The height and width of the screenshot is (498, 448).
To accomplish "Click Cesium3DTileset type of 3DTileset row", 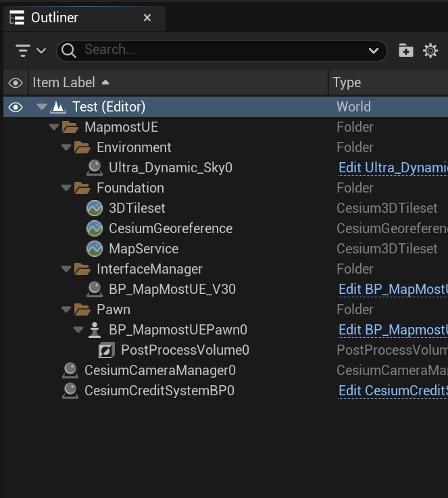I will (387, 208).
